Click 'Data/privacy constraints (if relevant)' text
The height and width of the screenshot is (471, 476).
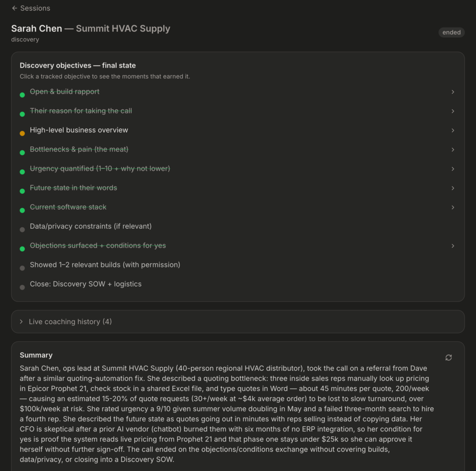click(91, 226)
